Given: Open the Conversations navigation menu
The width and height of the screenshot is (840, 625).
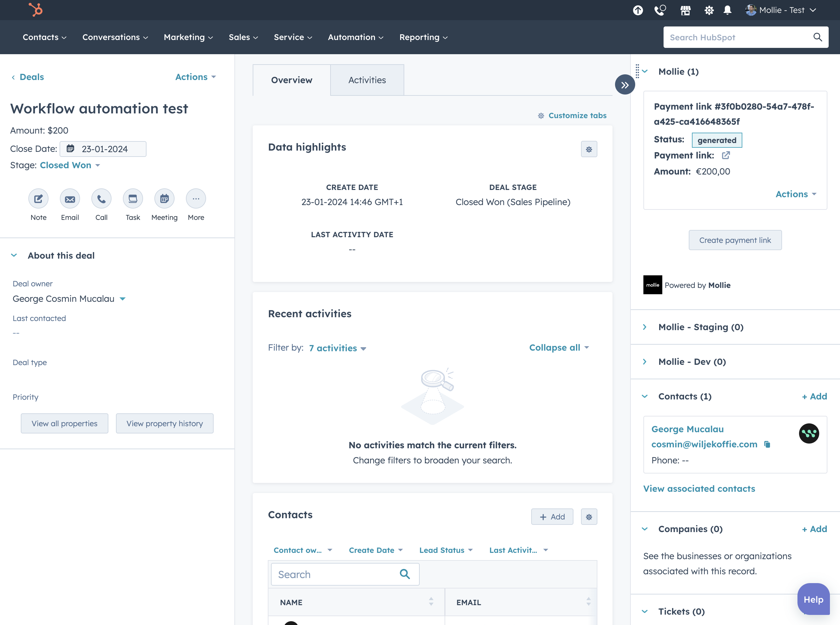Looking at the screenshot, I should pyautogui.click(x=115, y=37).
